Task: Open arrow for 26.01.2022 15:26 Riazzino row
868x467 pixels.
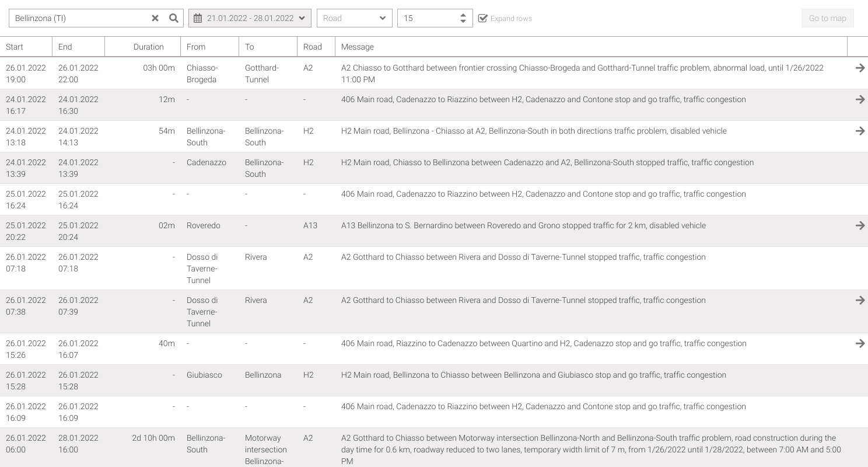Action: 860,344
